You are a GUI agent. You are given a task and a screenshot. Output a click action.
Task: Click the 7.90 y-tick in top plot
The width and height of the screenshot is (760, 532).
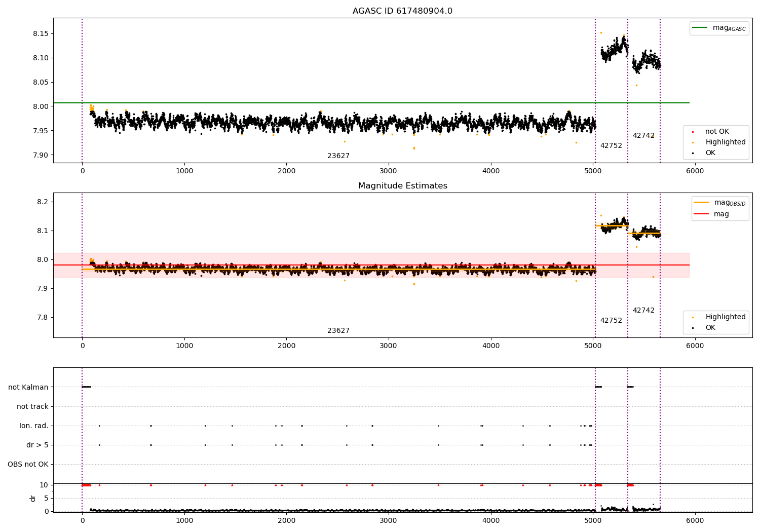pyautogui.click(x=41, y=156)
